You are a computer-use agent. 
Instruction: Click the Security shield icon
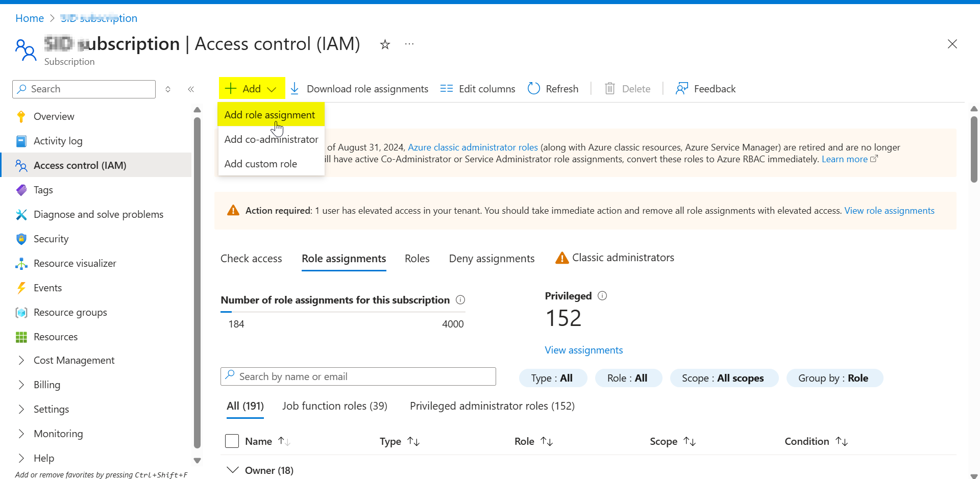21,239
